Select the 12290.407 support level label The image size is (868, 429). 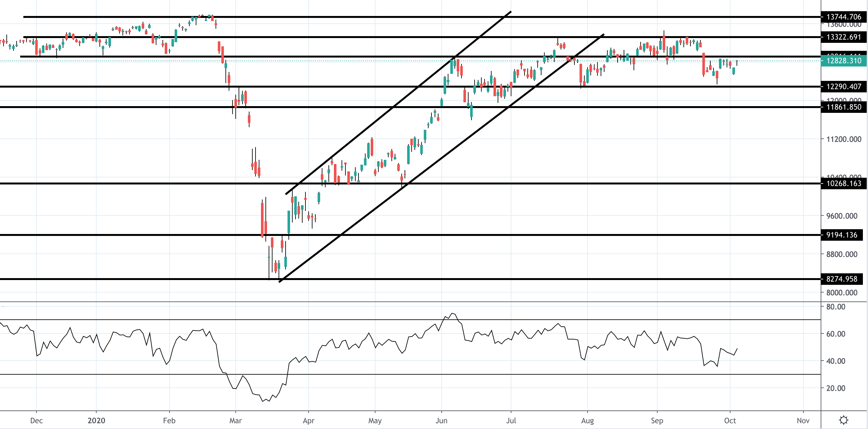pos(843,87)
